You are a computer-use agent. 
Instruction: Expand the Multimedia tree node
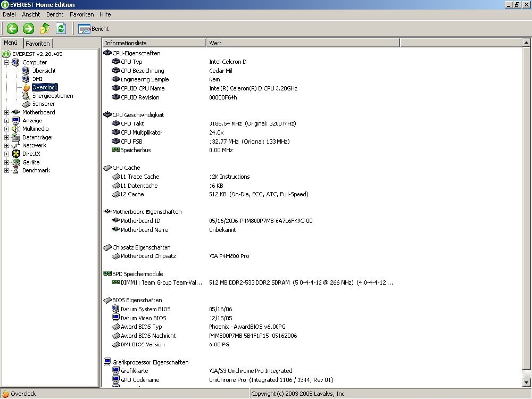click(7, 129)
